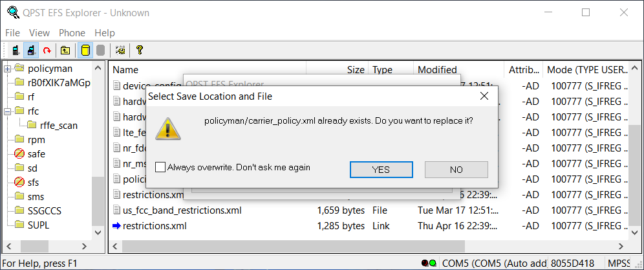Click the SUPL folder icon
The width and height of the screenshot is (644, 270).
(19, 225)
